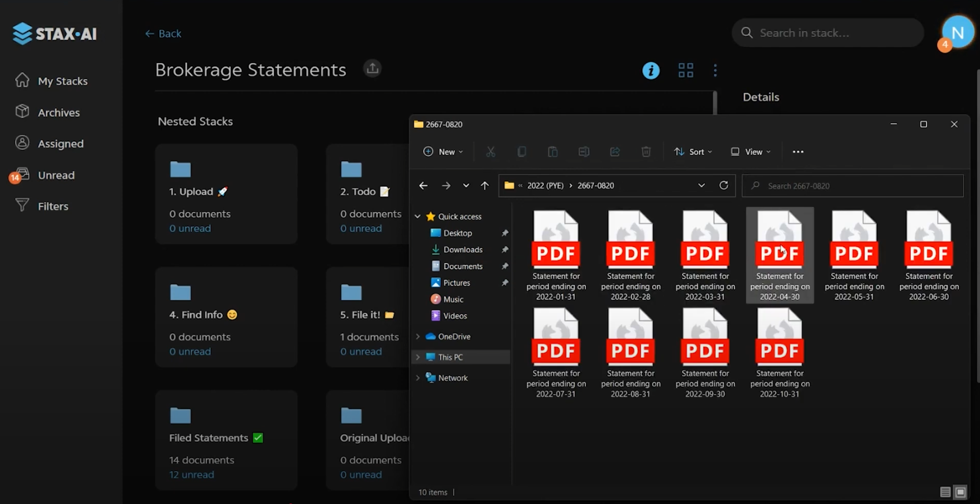Open the three-dot stack options menu

click(x=715, y=71)
